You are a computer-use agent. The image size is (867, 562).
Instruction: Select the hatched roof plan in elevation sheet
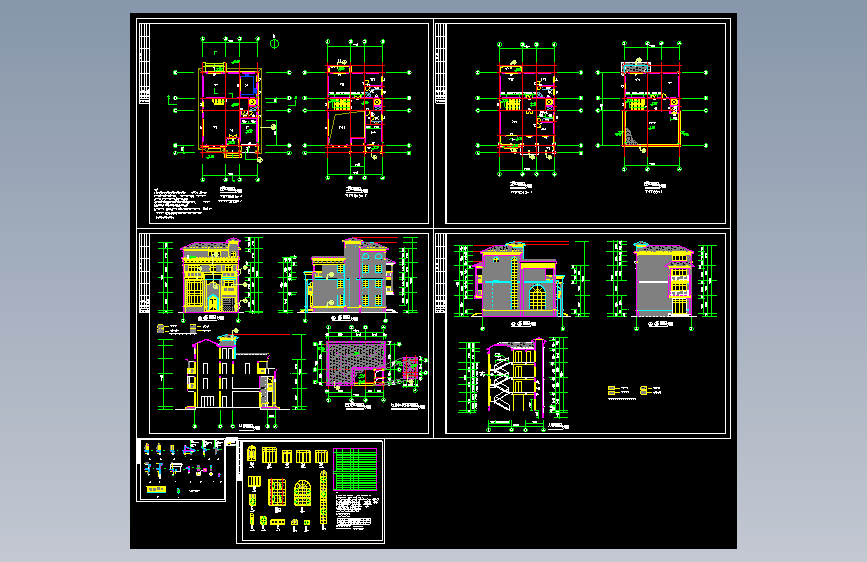click(x=356, y=363)
